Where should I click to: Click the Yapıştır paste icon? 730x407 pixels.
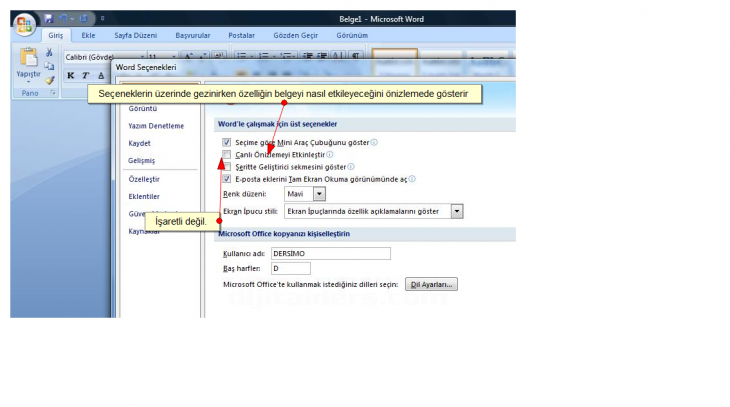(28, 56)
